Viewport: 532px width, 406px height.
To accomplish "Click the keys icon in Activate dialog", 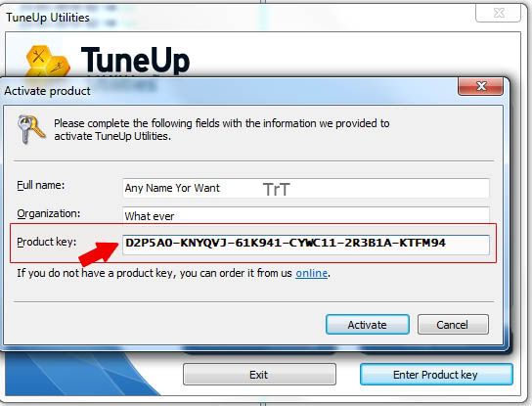I will (31, 129).
